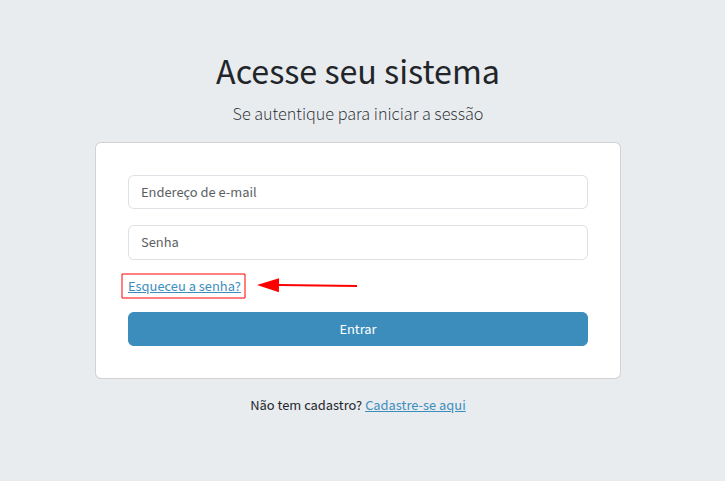Place cursor in the e-mail address box

(x=357, y=192)
